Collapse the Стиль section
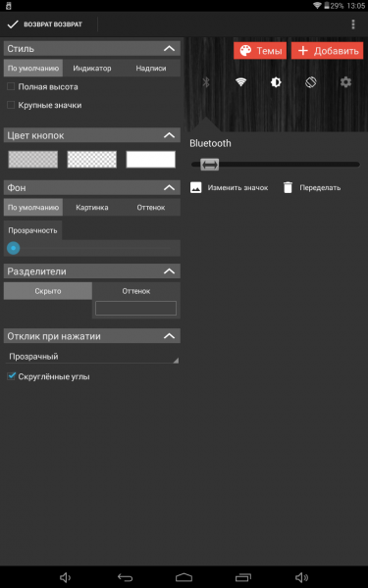The width and height of the screenshot is (368, 588). tap(170, 48)
